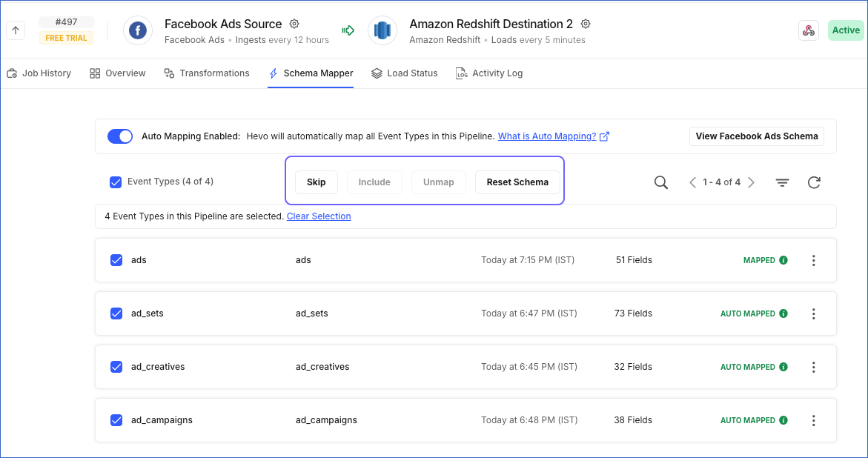This screenshot has height=458, width=868.
Task: Click the ad_creatives destination table name
Action: (322, 367)
